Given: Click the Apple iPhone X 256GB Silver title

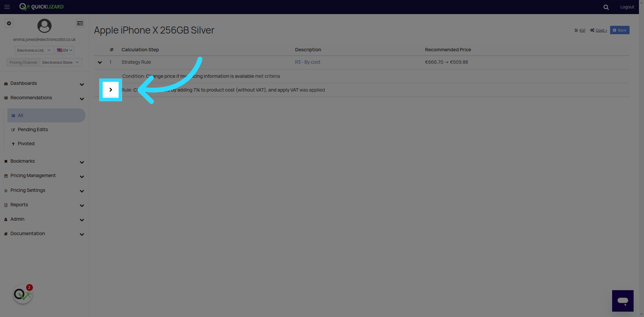Looking at the screenshot, I should [x=154, y=30].
